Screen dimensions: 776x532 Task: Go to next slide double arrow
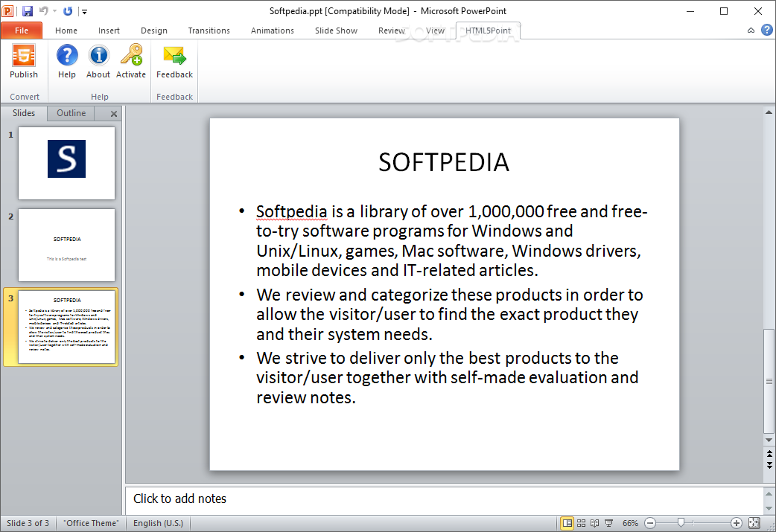(x=769, y=465)
